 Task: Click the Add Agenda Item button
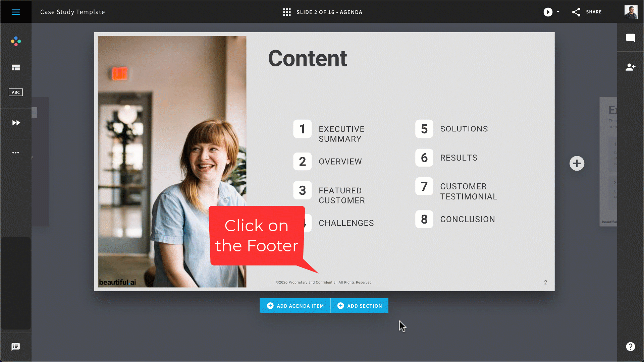296,306
